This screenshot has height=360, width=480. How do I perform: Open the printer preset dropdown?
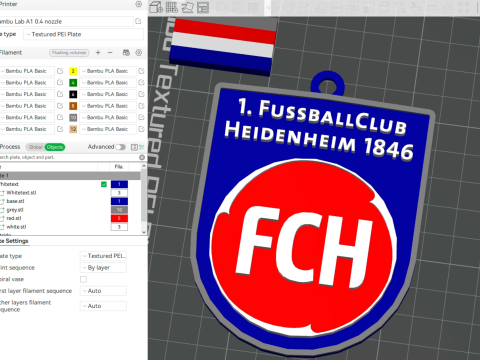[x=66, y=22]
